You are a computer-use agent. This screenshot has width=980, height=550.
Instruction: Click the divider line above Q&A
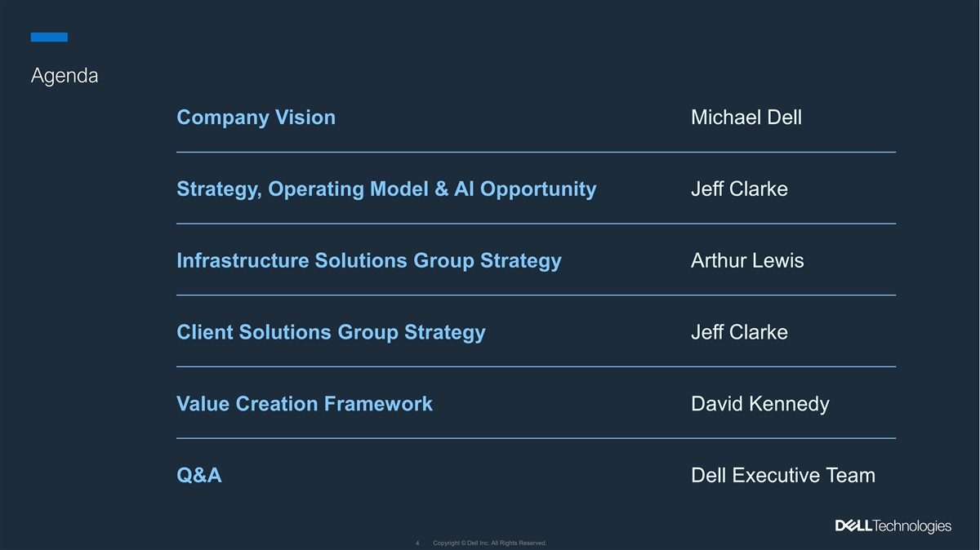point(536,438)
